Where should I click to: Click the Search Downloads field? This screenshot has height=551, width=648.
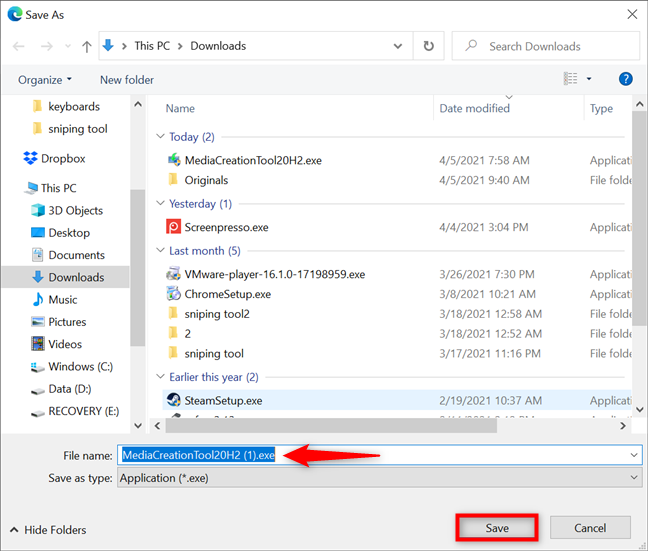546,46
